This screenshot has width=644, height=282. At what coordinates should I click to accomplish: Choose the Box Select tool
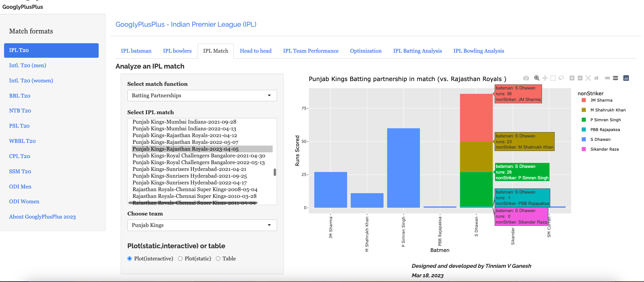pos(553,78)
